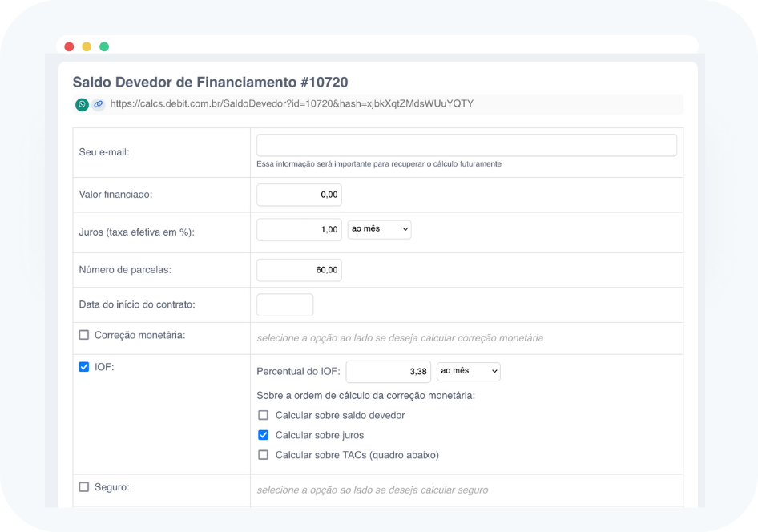Uncheck the IOF checkbox
The width and height of the screenshot is (758, 532).
coord(84,367)
